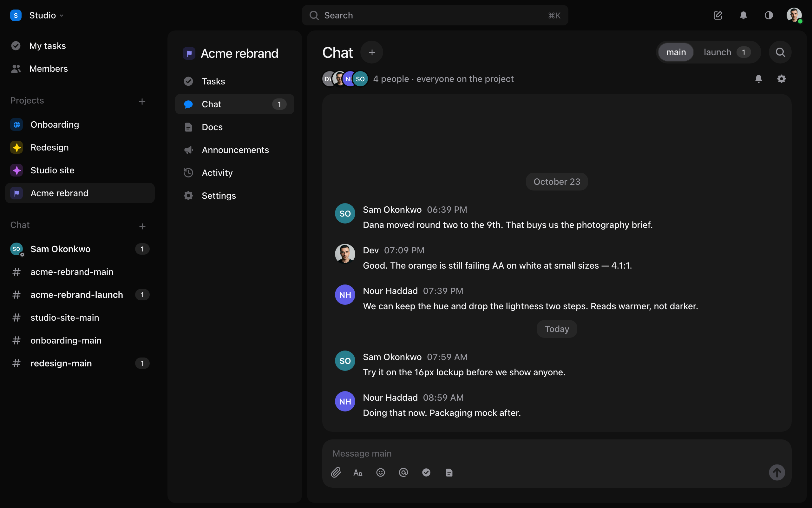Open notifications bell in top bar

(743, 15)
